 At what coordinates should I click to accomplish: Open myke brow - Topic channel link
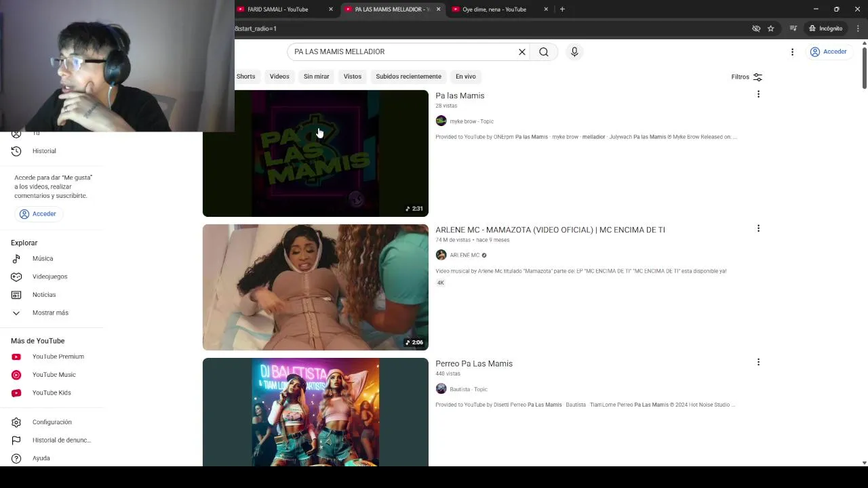(x=471, y=121)
